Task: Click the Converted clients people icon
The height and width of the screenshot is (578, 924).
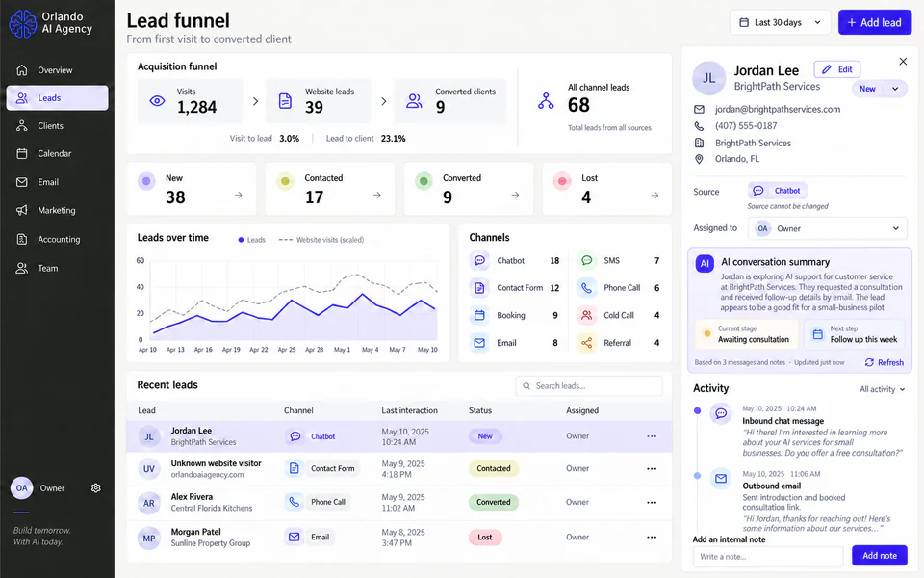Action: pyautogui.click(x=414, y=101)
